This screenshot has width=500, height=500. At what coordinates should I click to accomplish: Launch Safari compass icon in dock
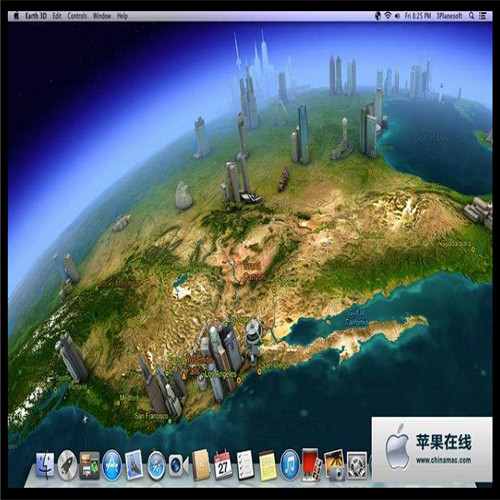pos(156,465)
